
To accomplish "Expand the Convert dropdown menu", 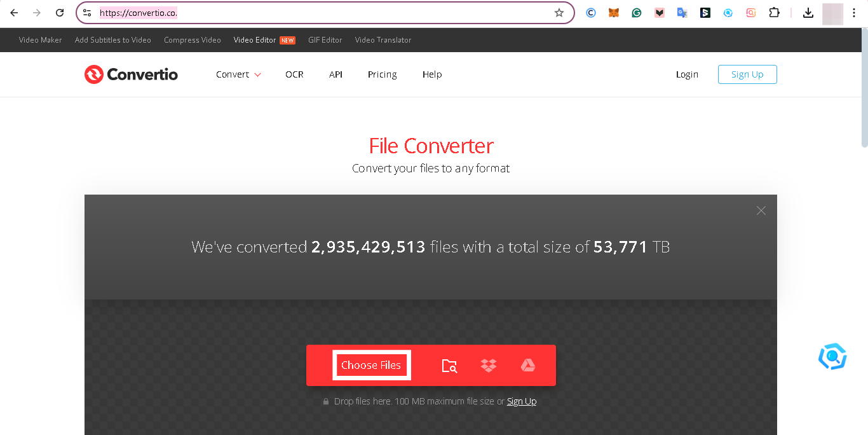I will point(238,74).
